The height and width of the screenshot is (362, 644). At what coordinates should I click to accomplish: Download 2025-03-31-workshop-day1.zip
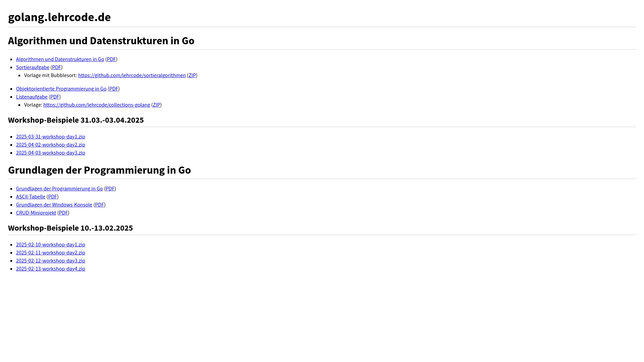51,136
